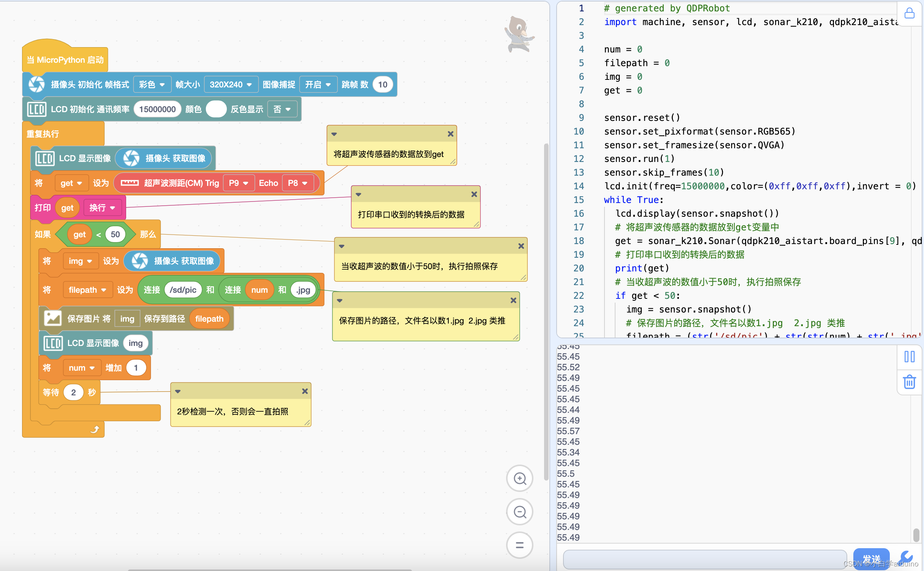This screenshot has height=571, width=924.
Task: Pause the serial monitor output
Action: tap(909, 357)
